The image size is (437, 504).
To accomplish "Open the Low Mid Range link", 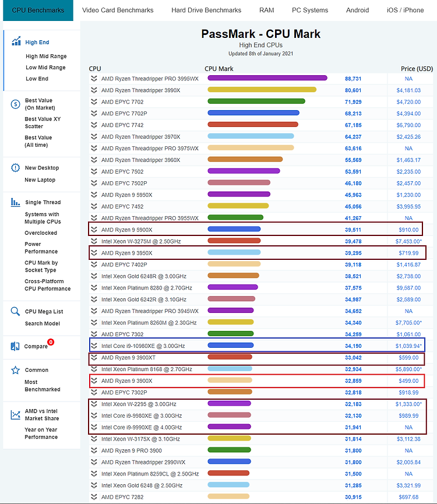I will [x=45, y=68].
